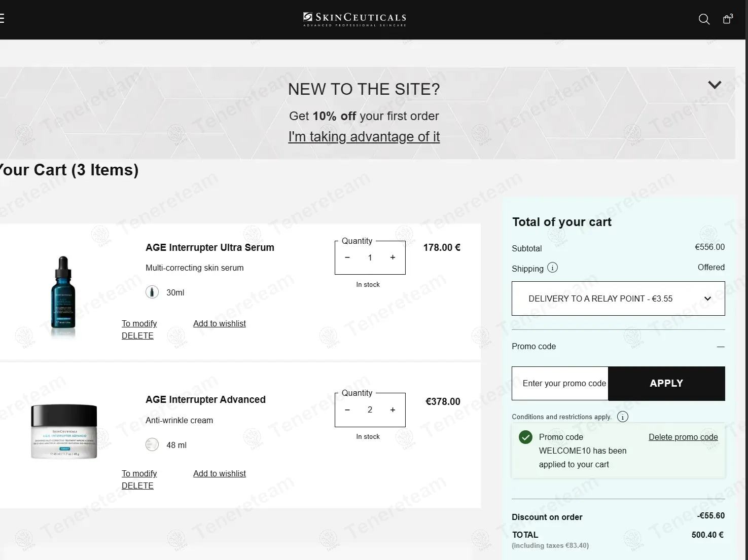Delete AGE Interrupter Ultra Serum from cart

pyautogui.click(x=137, y=335)
